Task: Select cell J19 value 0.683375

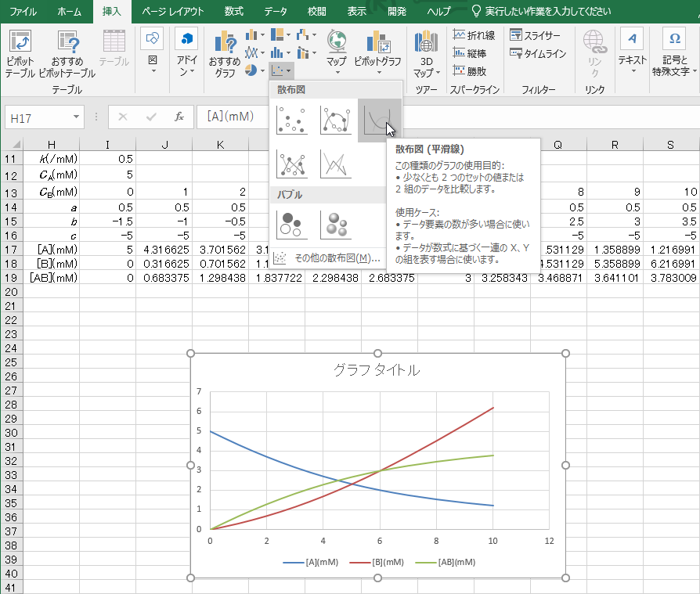Action: [x=164, y=278]
